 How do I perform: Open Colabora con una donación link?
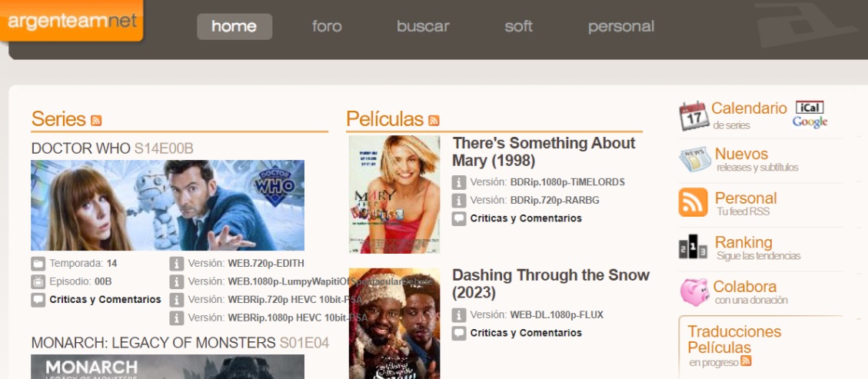click(750, 292)
